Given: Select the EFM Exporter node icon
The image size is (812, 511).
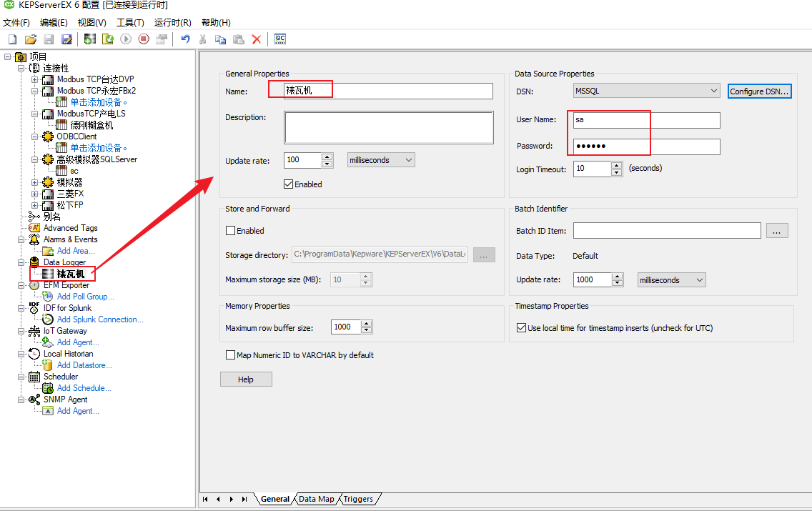Looking at the screenshot, I should coord(34,285).
